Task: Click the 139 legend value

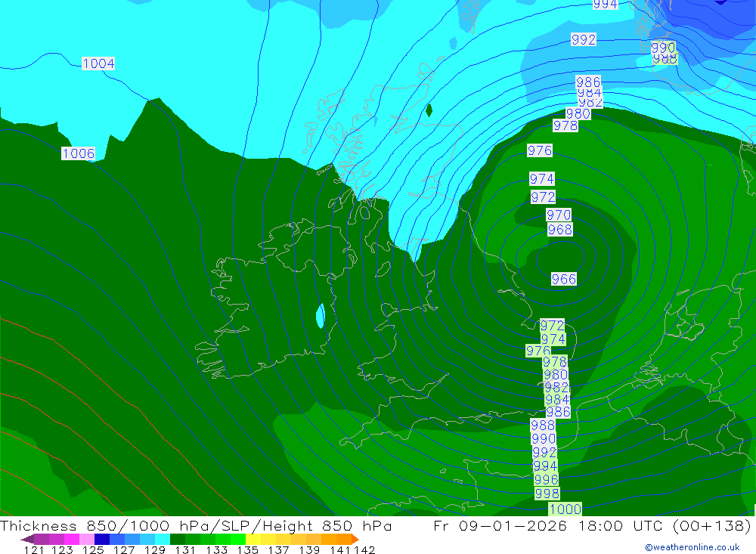Action: (309, 550)
